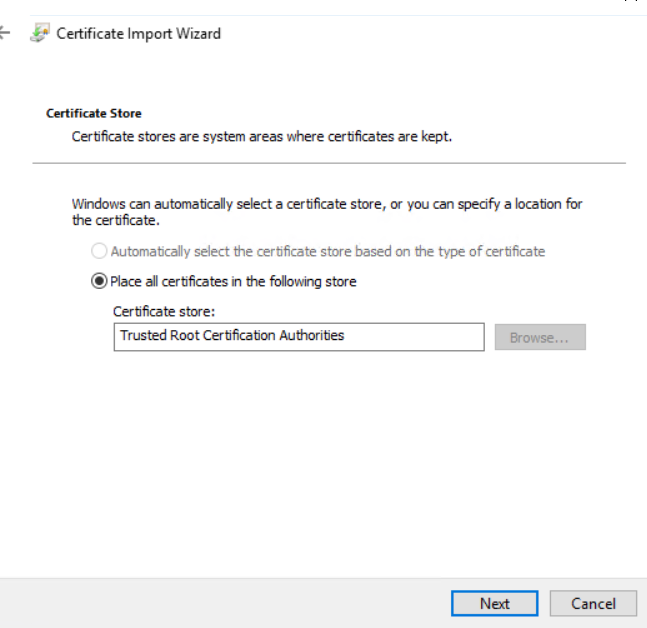The image size is (647, 628).
Task: Cancel the certificate import wizard
Action: click(593, 603)
